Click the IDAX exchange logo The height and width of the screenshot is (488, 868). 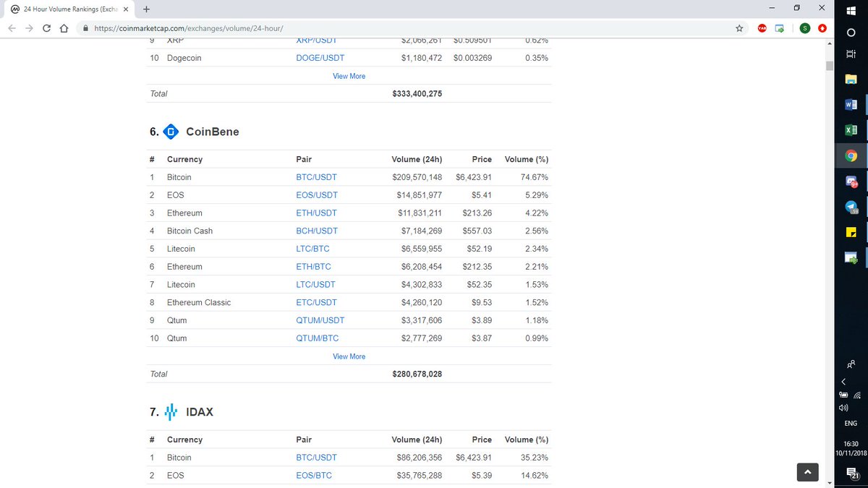coord(171,412)
